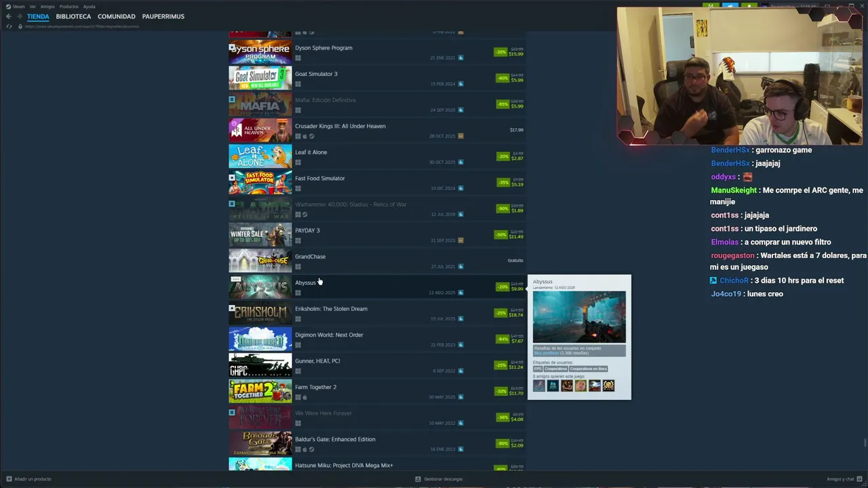Go back with the navigation arrow
868x488 pixels.
(x=9, y=16)
